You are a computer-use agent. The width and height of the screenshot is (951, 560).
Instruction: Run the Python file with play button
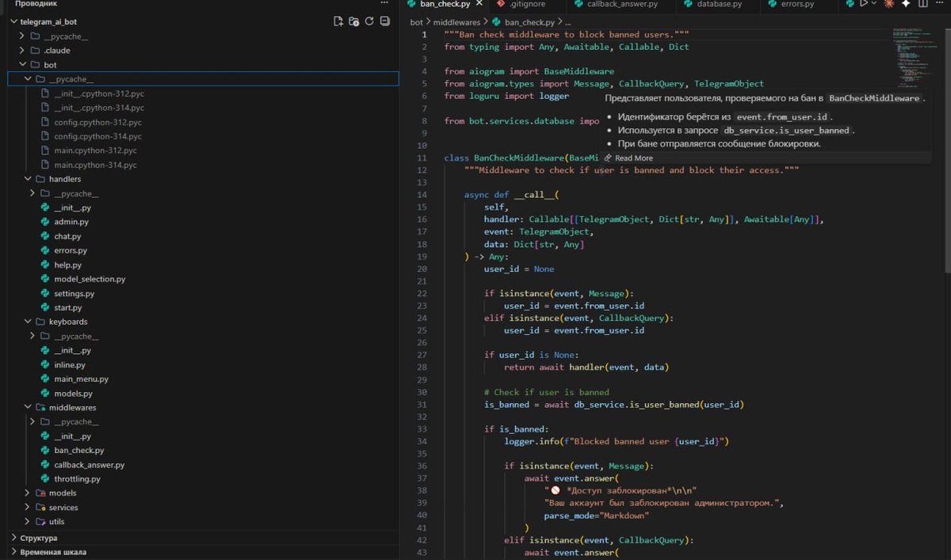pos(864,4)
